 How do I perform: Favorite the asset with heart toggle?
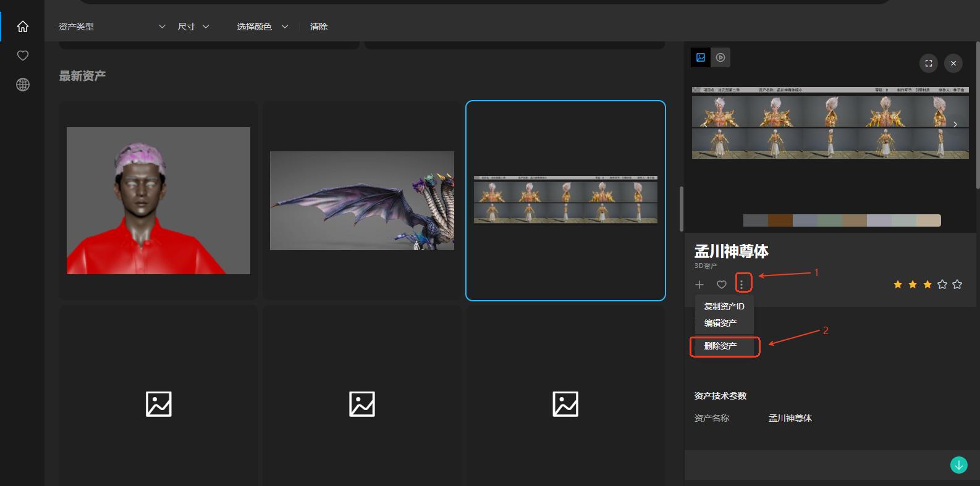[x=721, y=285]
